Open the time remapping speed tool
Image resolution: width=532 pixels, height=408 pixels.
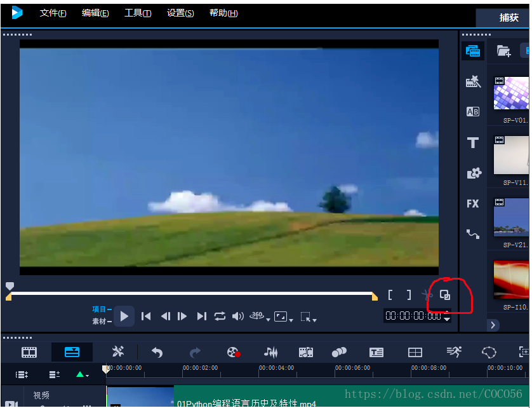(454, 351)
